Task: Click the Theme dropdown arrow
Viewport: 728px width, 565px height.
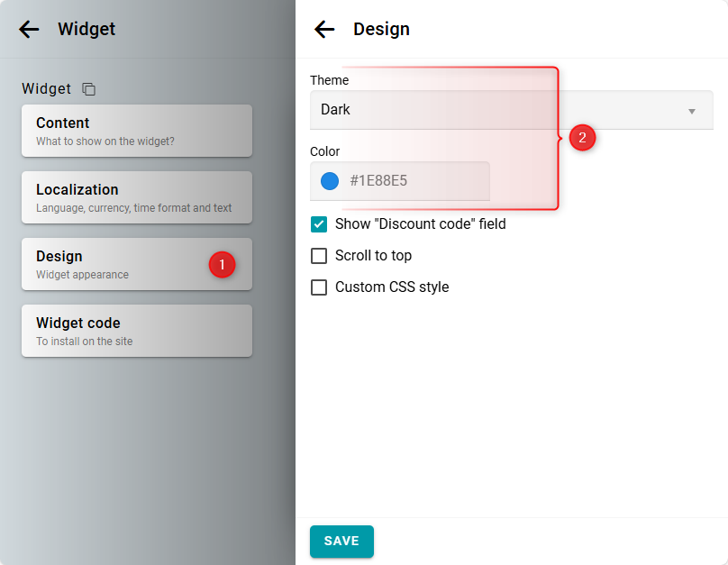Action: click(x=692, y=111)
